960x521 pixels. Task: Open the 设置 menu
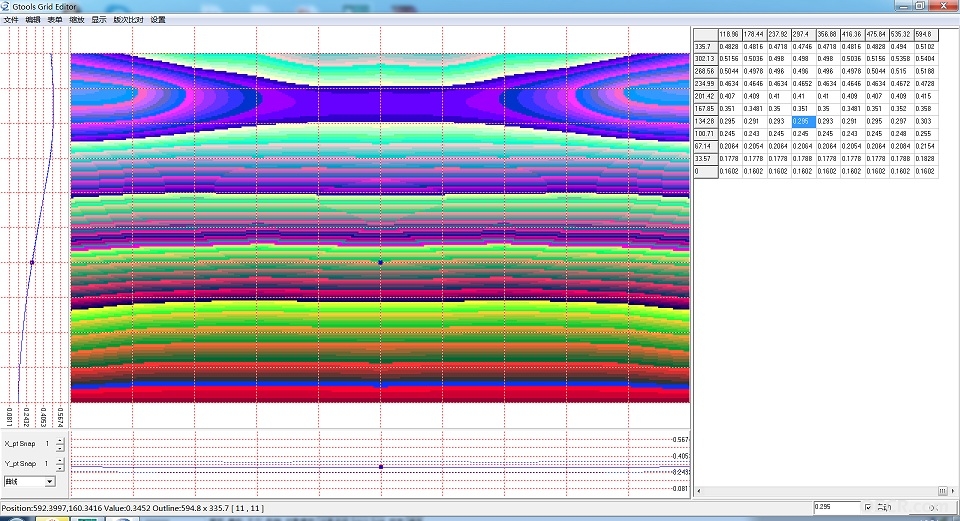[158, 20]
